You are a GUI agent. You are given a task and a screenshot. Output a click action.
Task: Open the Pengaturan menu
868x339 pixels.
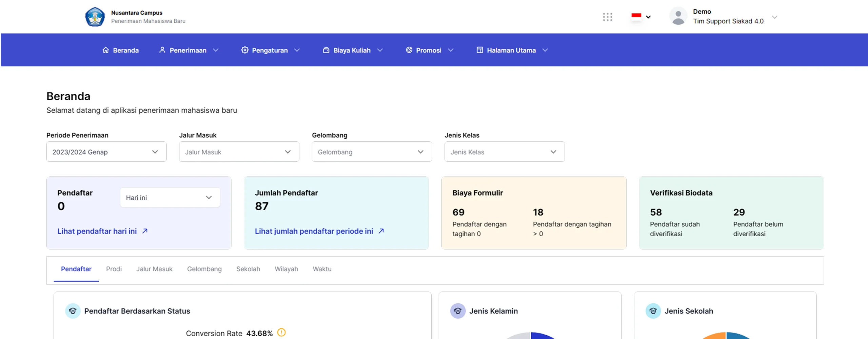click(x=270, y=50)
